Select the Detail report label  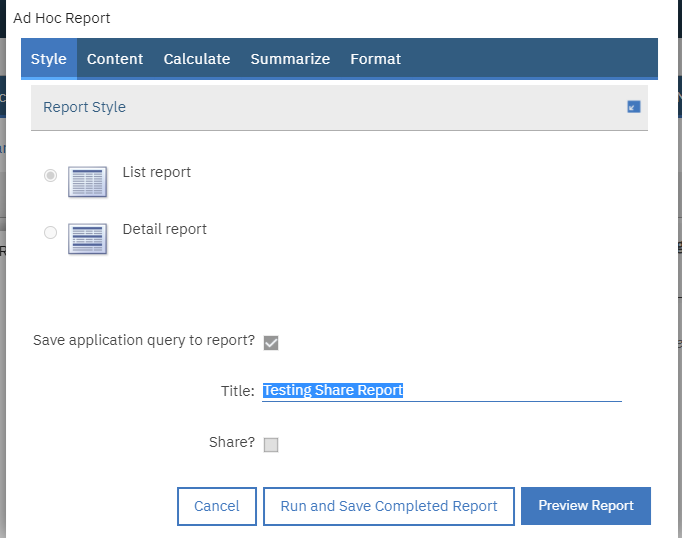point(165,229)
